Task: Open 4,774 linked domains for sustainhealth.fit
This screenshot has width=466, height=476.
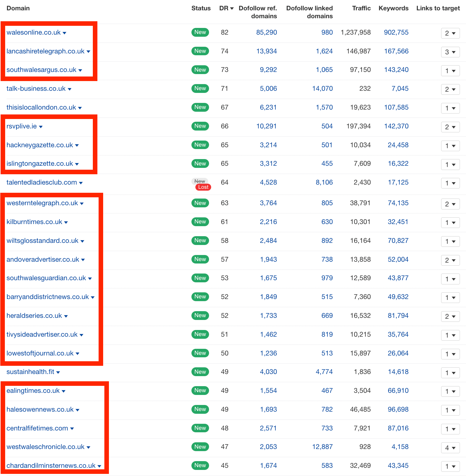Action: tap(324, 372)
